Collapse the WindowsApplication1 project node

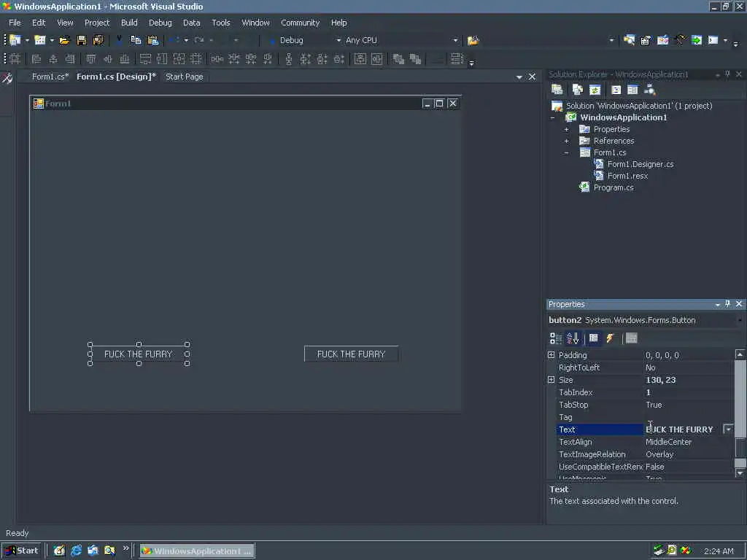(x=553, y=117)
